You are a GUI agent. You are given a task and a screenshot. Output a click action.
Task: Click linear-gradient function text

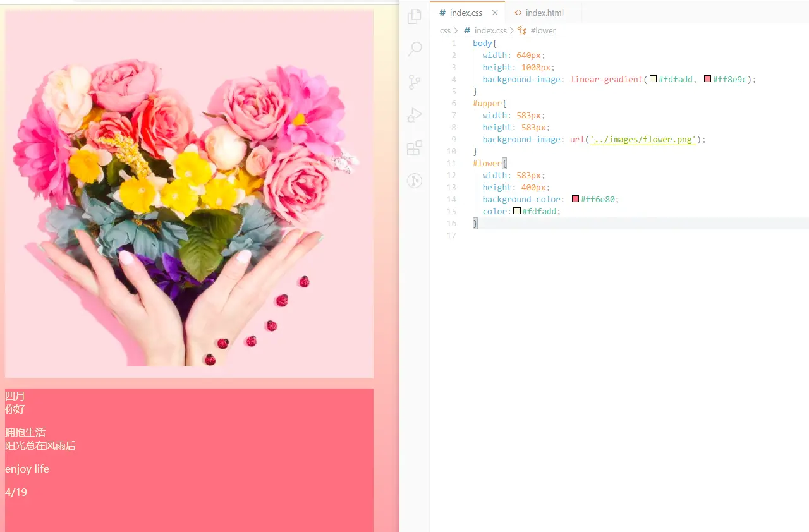tap(606, 80)
